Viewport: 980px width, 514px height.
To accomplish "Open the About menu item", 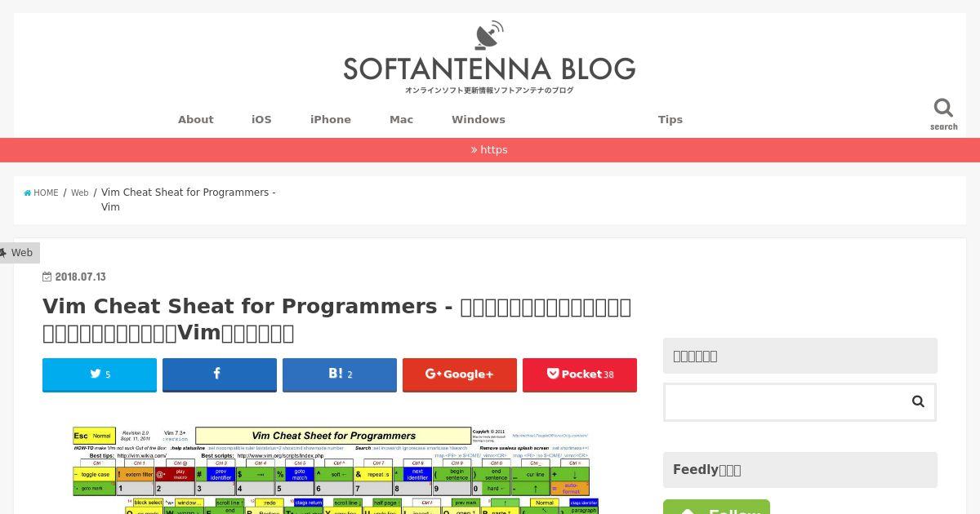I will pos(196,119).
